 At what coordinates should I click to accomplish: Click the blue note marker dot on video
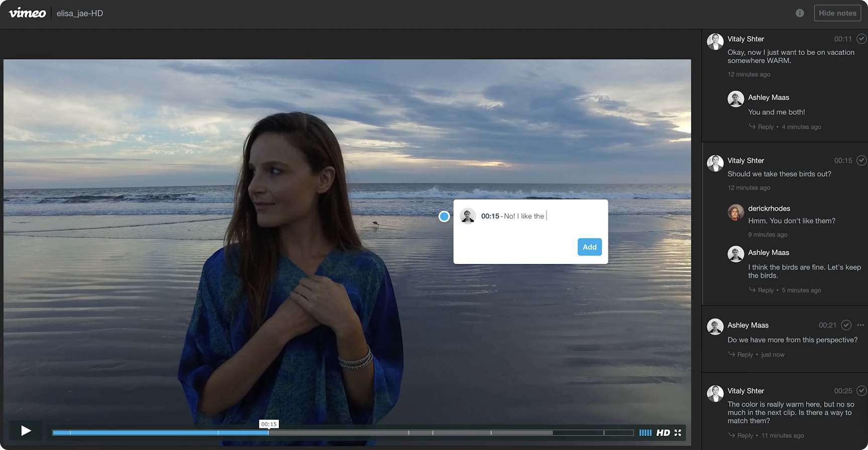click(444, 216)
